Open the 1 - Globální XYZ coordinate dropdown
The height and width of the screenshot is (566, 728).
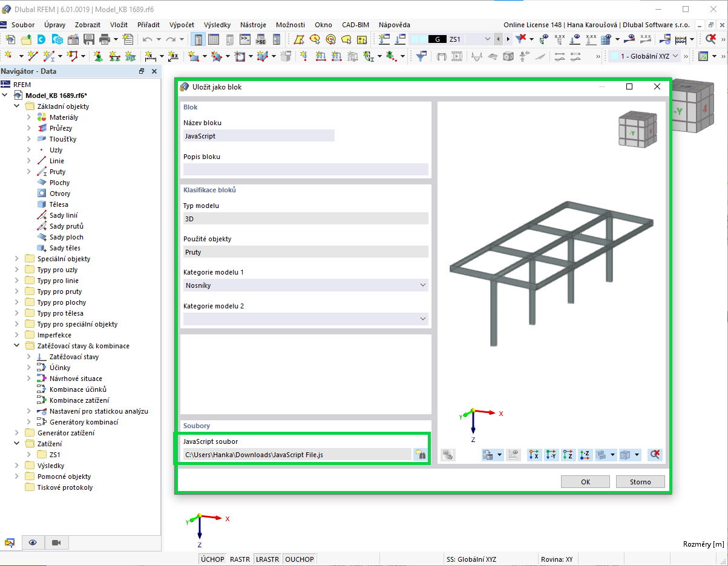(x=675, y=56)
